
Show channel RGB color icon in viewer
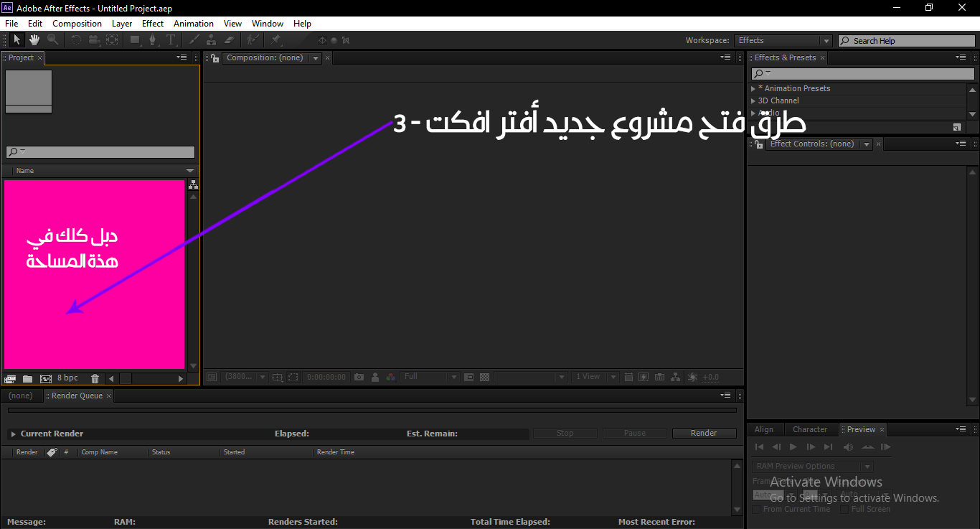coord(390,377)
